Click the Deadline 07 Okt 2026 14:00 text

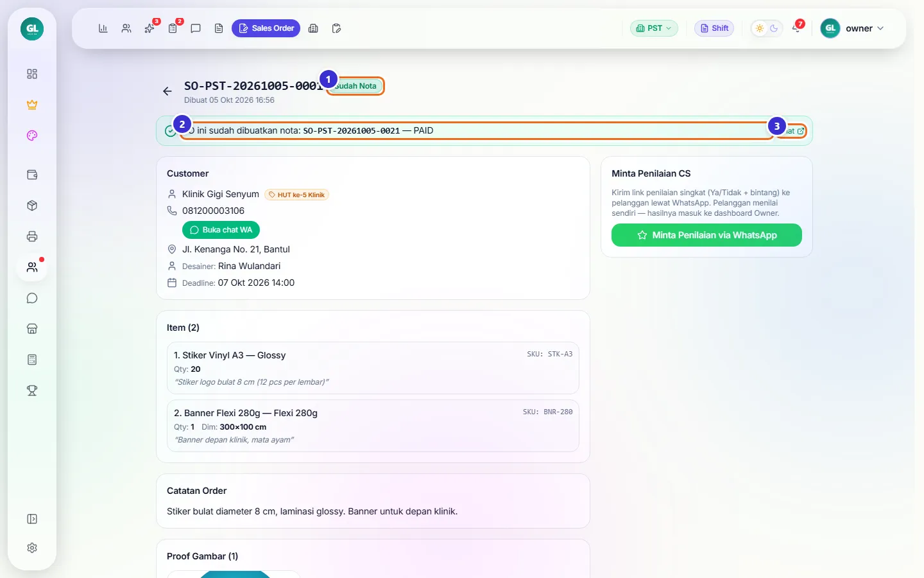tap(238, 283)
